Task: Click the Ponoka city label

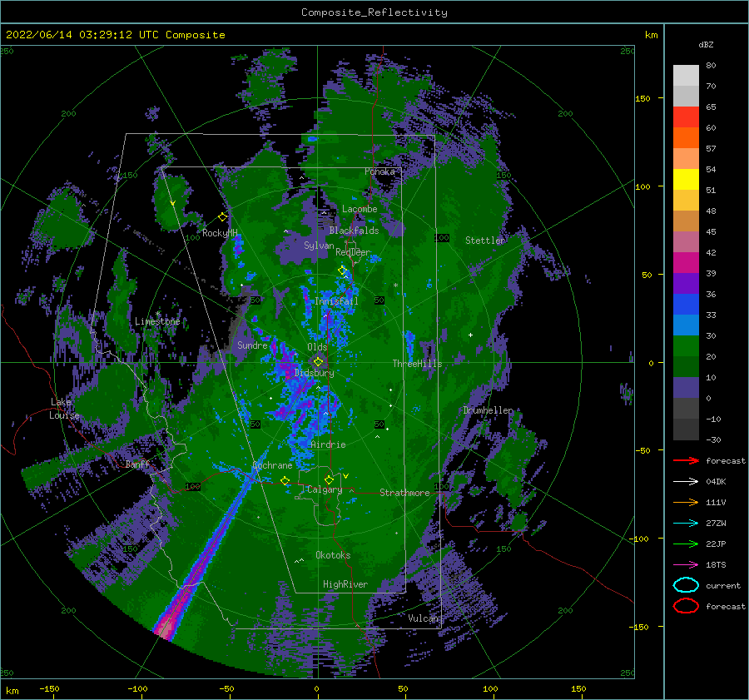Action: tap(379, 171)
